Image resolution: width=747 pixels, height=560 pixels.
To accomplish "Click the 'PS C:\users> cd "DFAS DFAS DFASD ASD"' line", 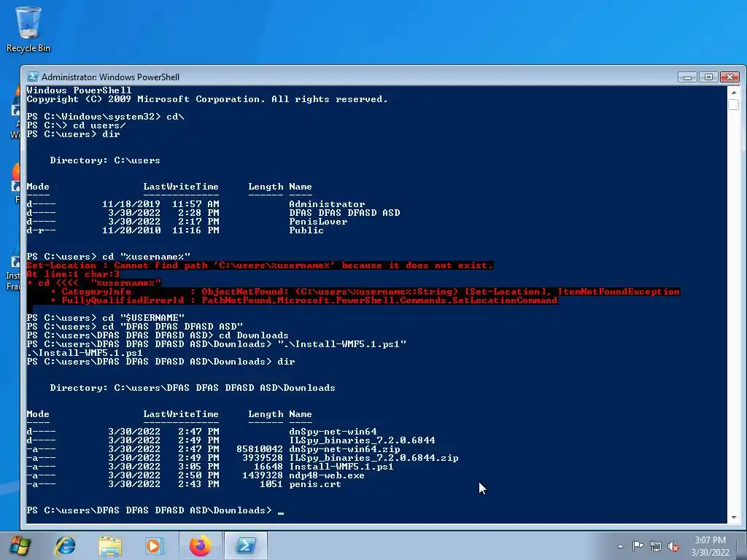I will coord(135,327).
